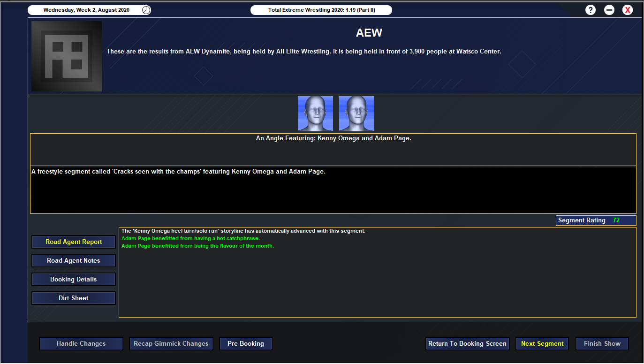Image resolution: width=644 pixels, height=364 pixels.
Task: Click the Handle Changes button
Action: click(x=81, y=344)
